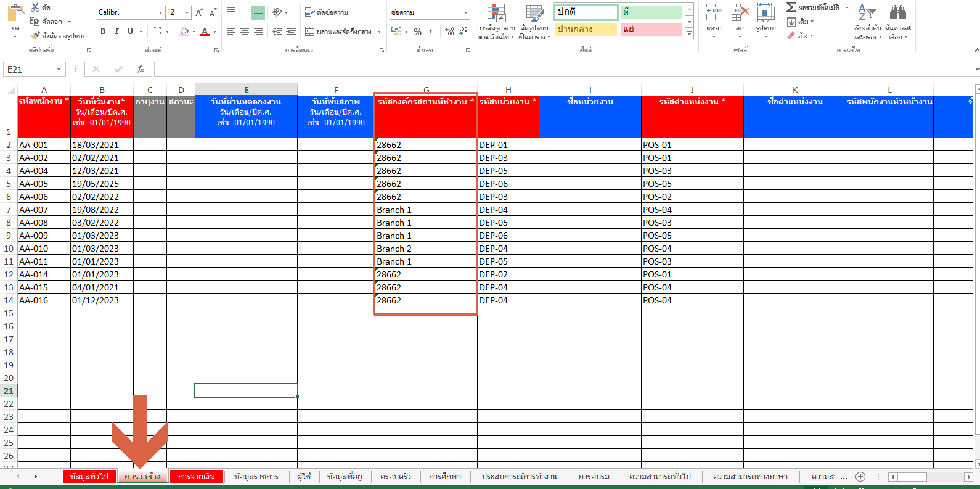Click accounting number format currency icon
Image resolution: width=980 pixels, height=489 pixels.
click(396, 31)
